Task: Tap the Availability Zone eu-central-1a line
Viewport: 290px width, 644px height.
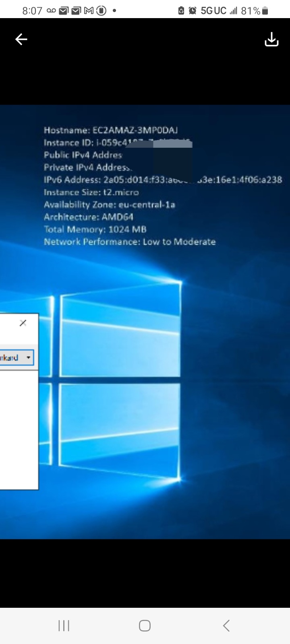Action: tap(109, 204)
